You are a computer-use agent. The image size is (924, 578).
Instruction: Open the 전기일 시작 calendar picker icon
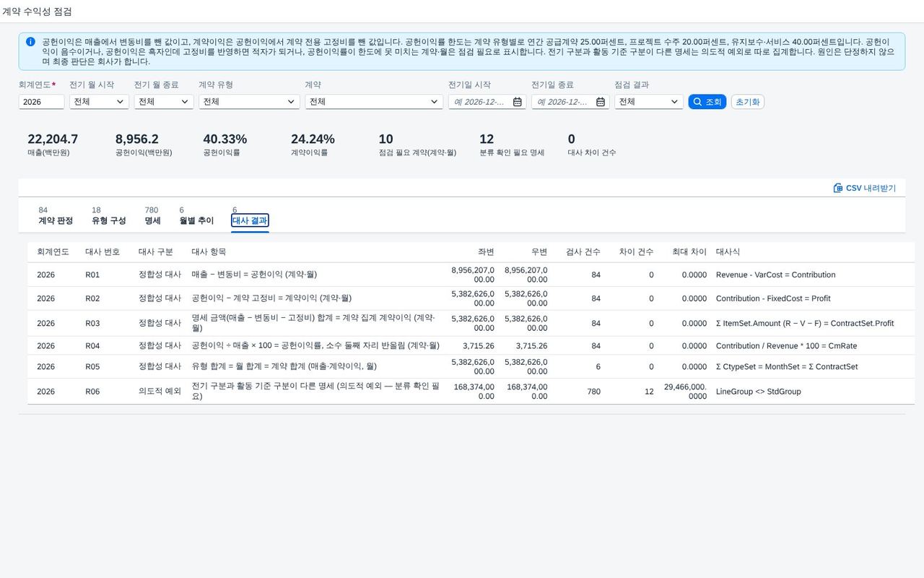point(518,102)
